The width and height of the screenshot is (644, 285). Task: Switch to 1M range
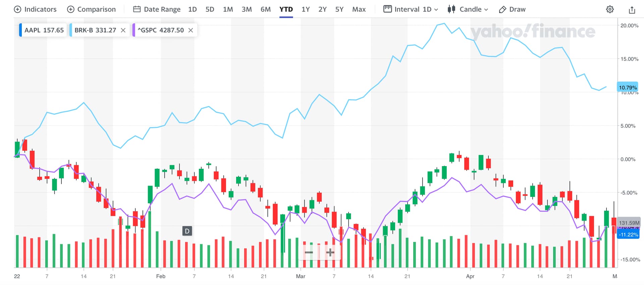point(228,9)
